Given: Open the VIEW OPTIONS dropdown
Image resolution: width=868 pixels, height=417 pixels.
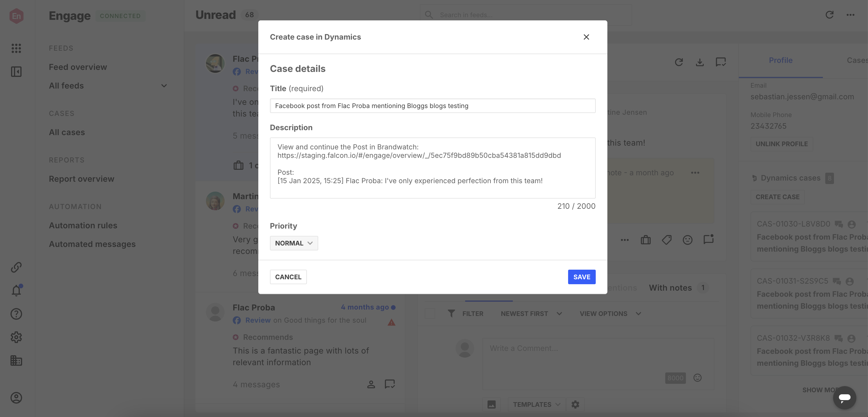Looking at the screenshot, I should click(610, 314).
